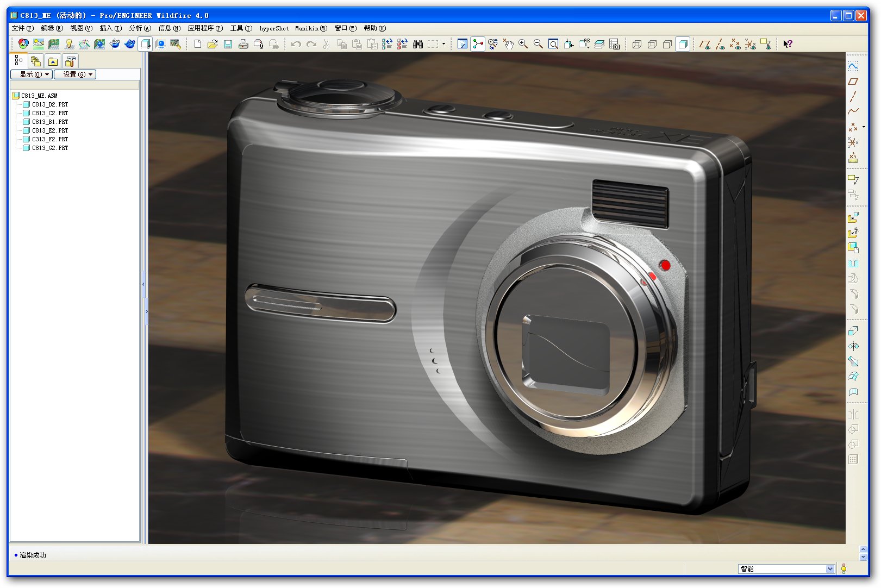The width and height of the screenshot is (881, 588).
Task: Collapse the navigator panel via sash arrow
Action: 143,284
